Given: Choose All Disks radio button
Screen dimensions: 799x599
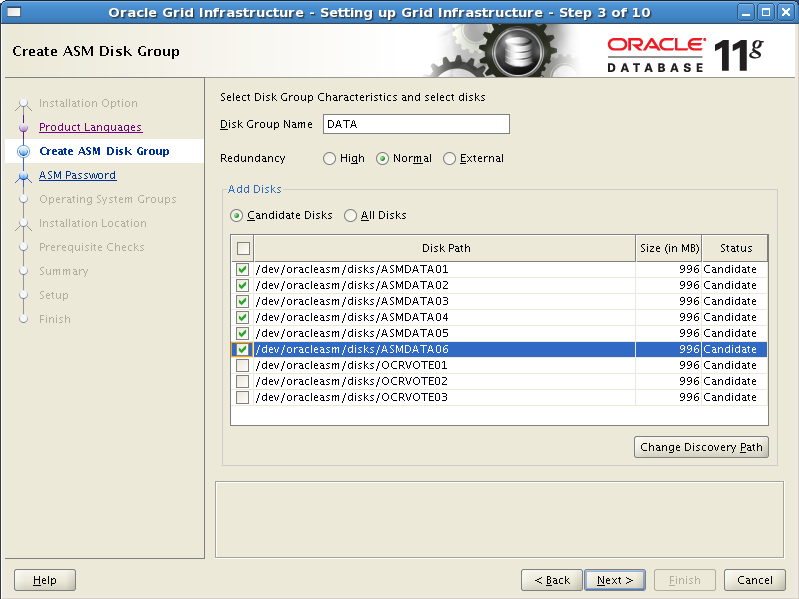Looking at the screenshot, I should 350,215.
